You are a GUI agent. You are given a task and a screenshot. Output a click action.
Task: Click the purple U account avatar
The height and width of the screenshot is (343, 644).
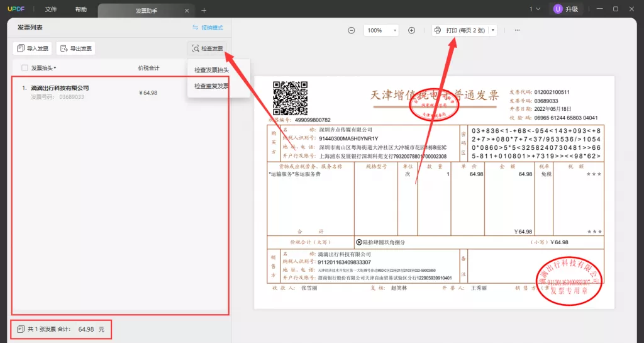557,9
